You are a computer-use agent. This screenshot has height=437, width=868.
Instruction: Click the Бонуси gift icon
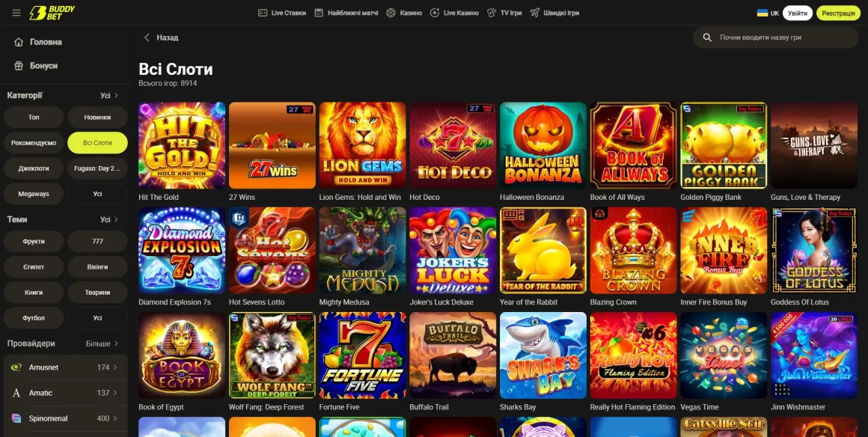19,66
